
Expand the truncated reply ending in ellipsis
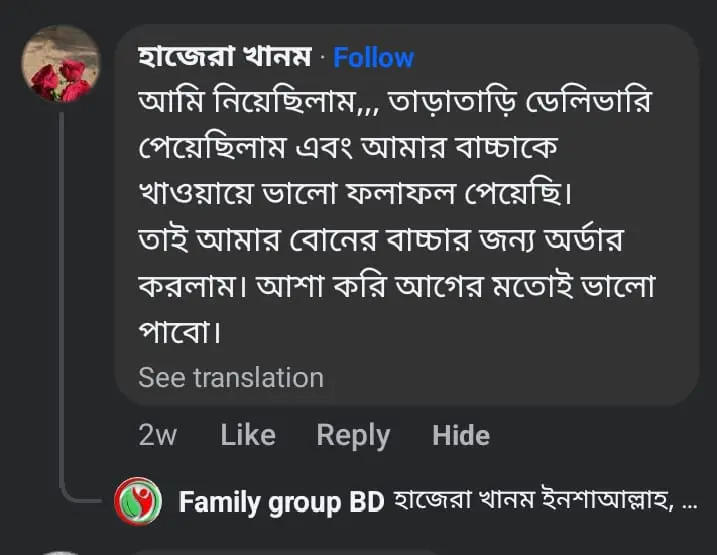coord(688,502)
